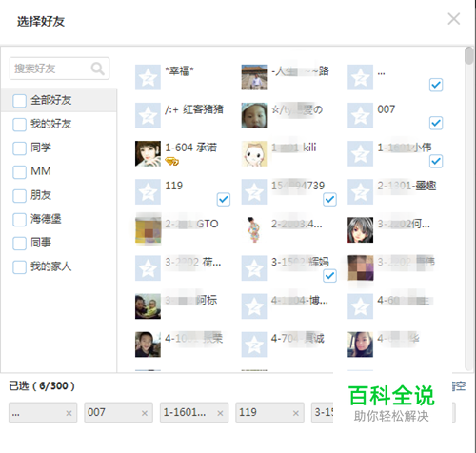Select 辉妈 default star avatar
The image size is (476, 453).
coord(254,268)
